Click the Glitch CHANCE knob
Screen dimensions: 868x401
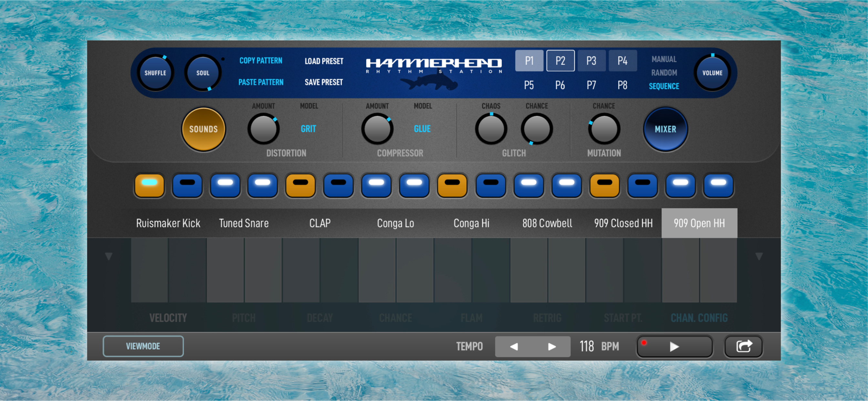537,129
